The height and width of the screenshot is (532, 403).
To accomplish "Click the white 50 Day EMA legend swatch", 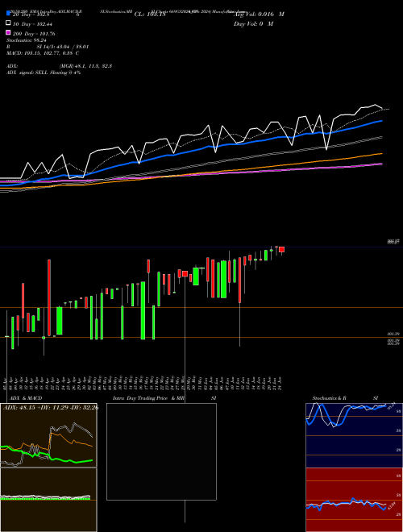I will click(8, 23).
